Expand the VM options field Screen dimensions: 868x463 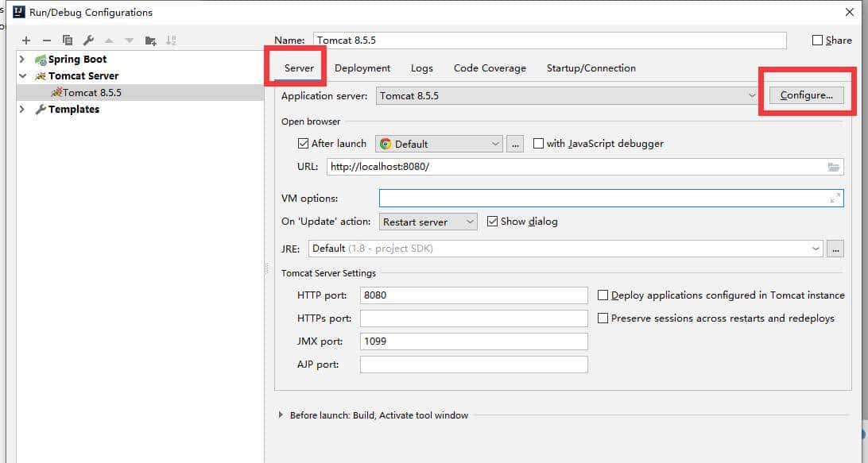(x=835, y=198)
